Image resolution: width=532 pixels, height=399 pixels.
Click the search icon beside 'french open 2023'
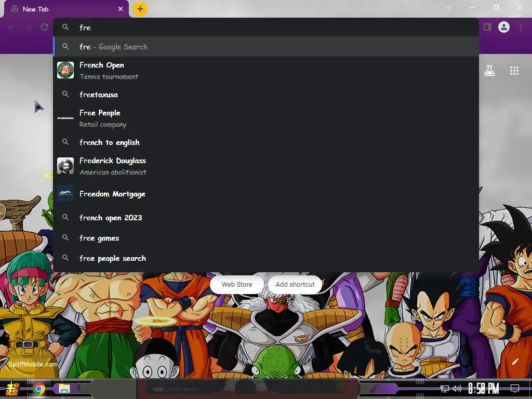coord(65,218)
